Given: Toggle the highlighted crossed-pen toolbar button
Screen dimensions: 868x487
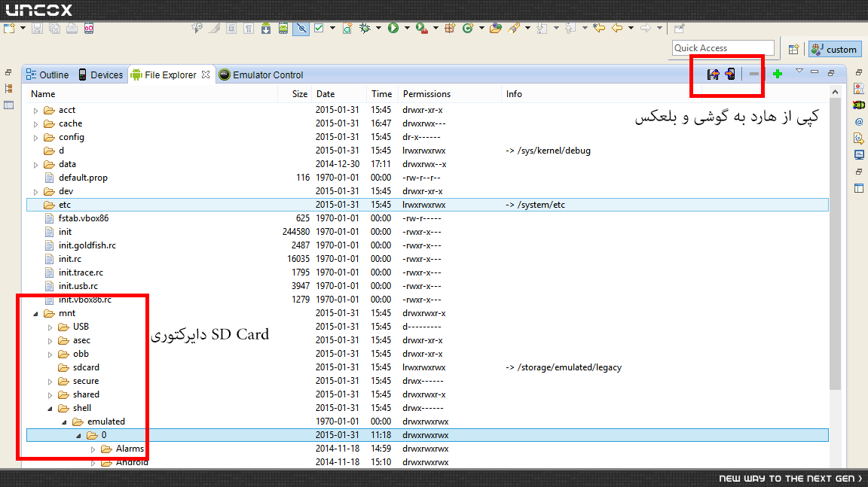Looking at the screenshot, I should pos(301,28).
